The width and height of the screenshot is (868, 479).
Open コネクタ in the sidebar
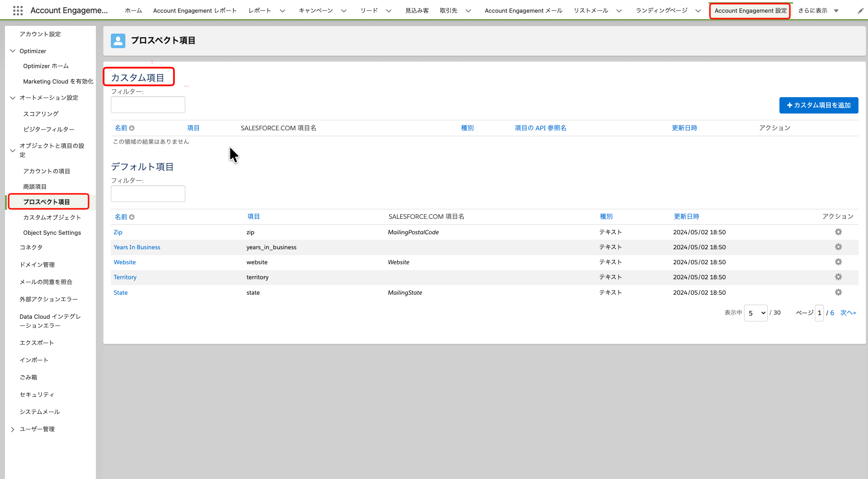[x=31, y=247]
